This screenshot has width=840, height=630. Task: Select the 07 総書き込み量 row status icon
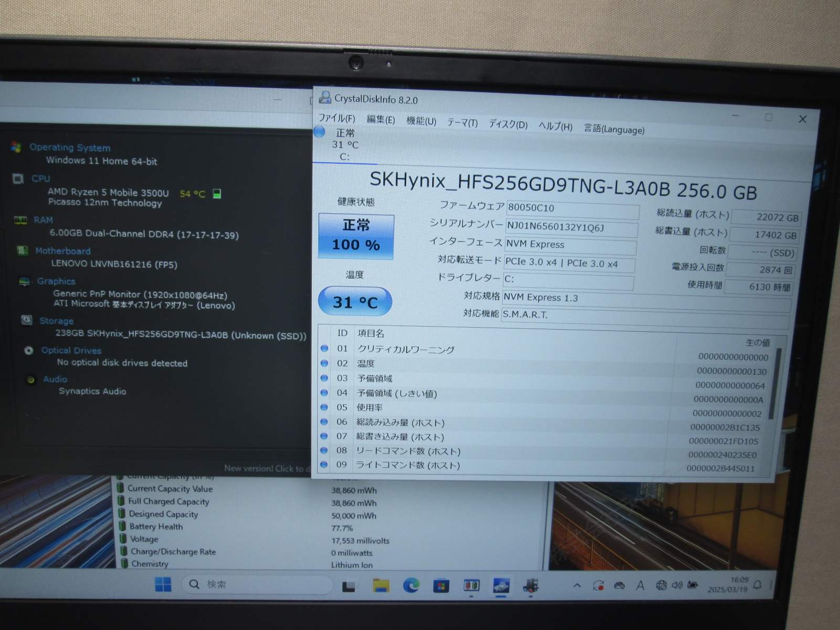click(x=324, y=436)
